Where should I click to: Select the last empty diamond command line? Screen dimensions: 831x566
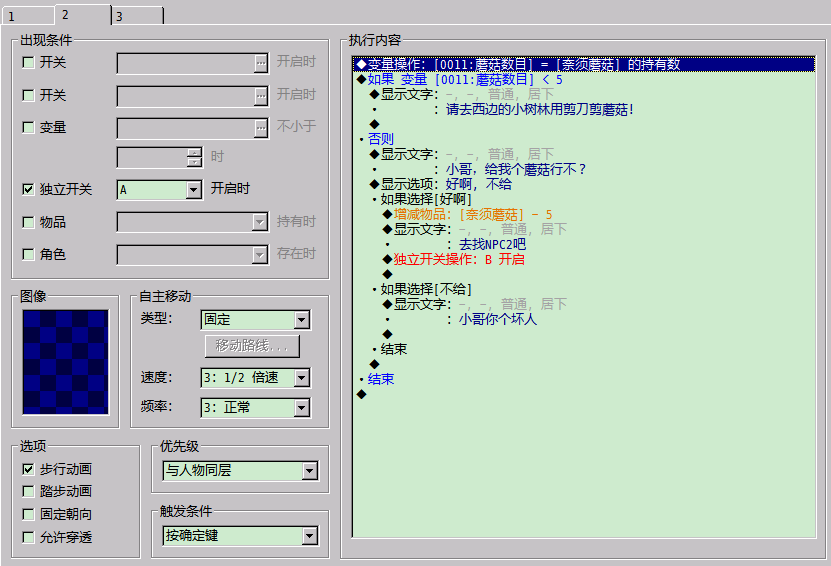(x=584, y=394)
